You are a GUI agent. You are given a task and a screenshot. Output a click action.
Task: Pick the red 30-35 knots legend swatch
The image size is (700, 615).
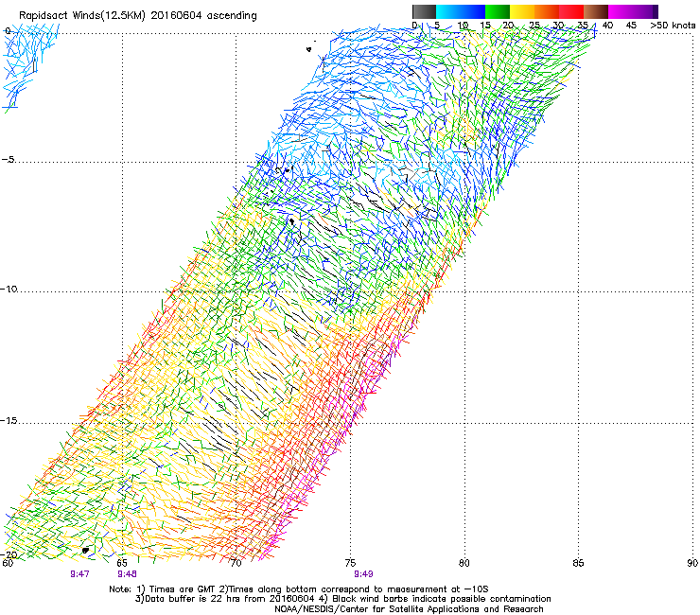click(x=571, y=11)
